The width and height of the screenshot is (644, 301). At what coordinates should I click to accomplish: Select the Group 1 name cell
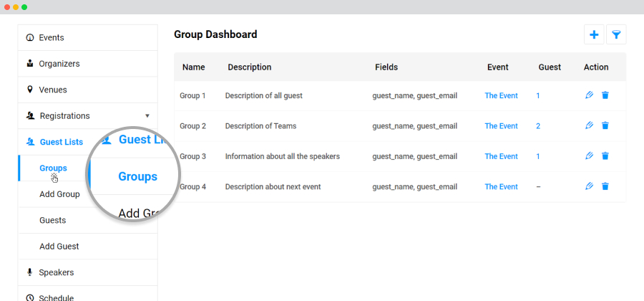click(x=192, y=95)
